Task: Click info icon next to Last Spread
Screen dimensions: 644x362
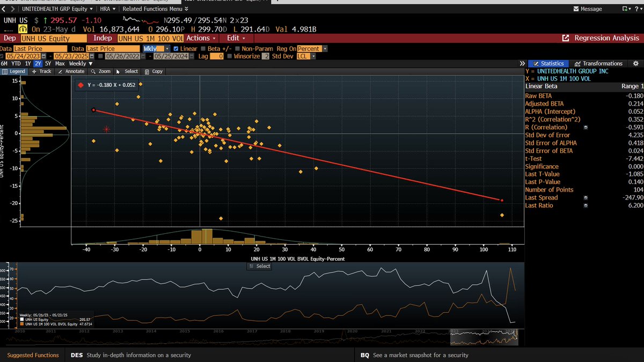Action: pos(585,198)
